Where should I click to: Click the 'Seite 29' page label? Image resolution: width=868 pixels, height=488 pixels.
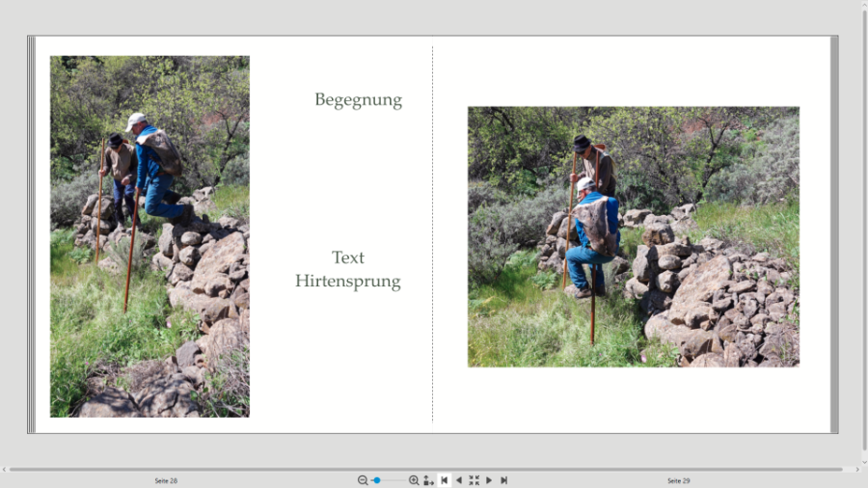coord(679,481)
